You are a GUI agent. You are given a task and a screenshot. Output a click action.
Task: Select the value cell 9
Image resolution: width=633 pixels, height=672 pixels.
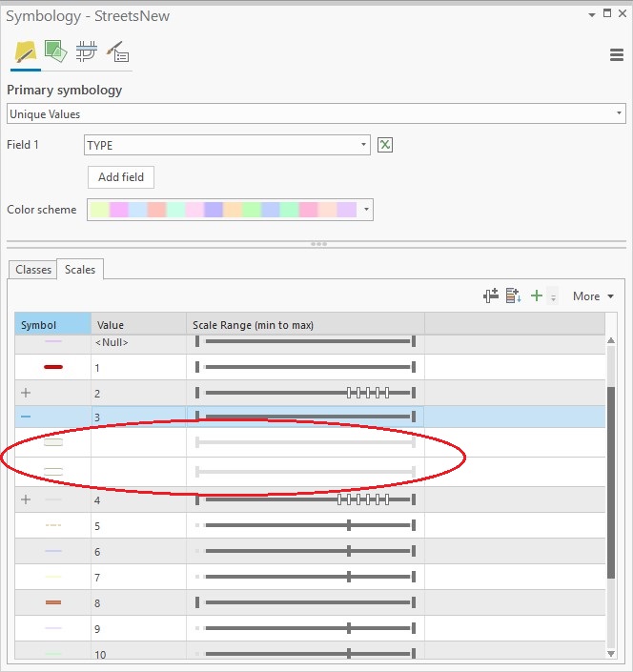click(138, 628)
